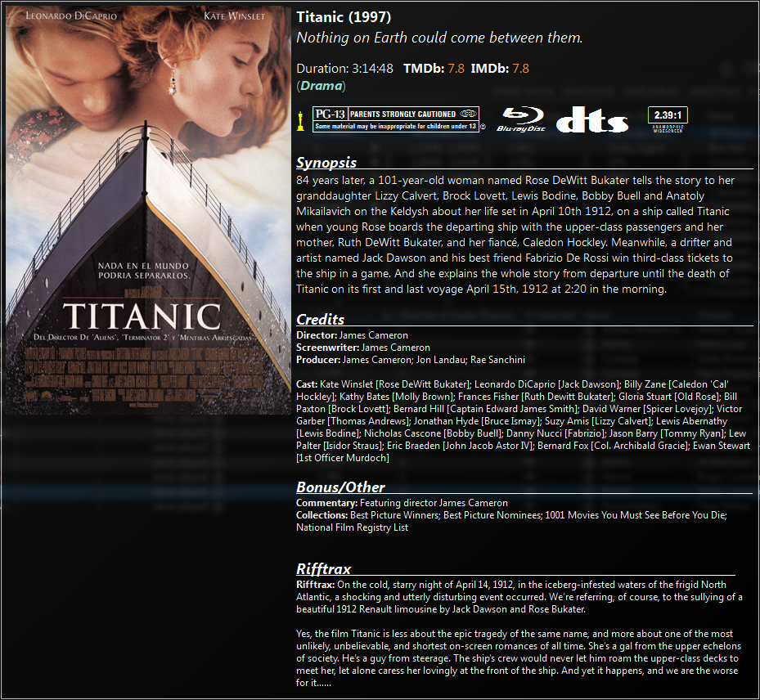Select the Drama genre link

pyautogui.click(x=321, y=86)
